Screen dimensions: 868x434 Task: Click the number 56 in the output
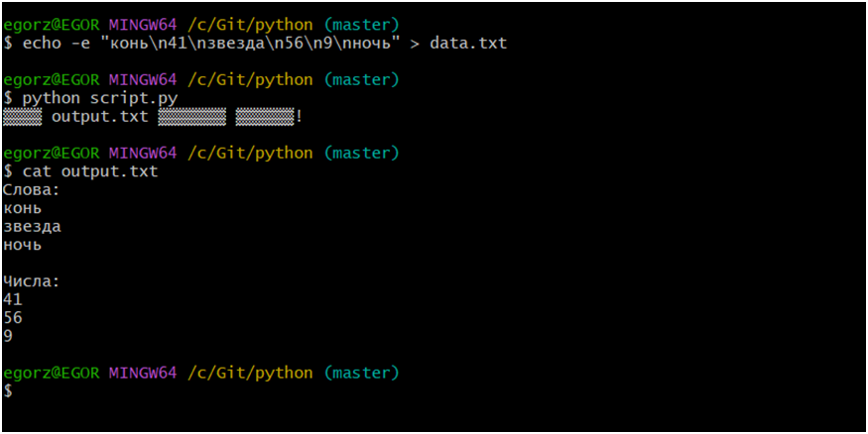[x=13, y=318]
